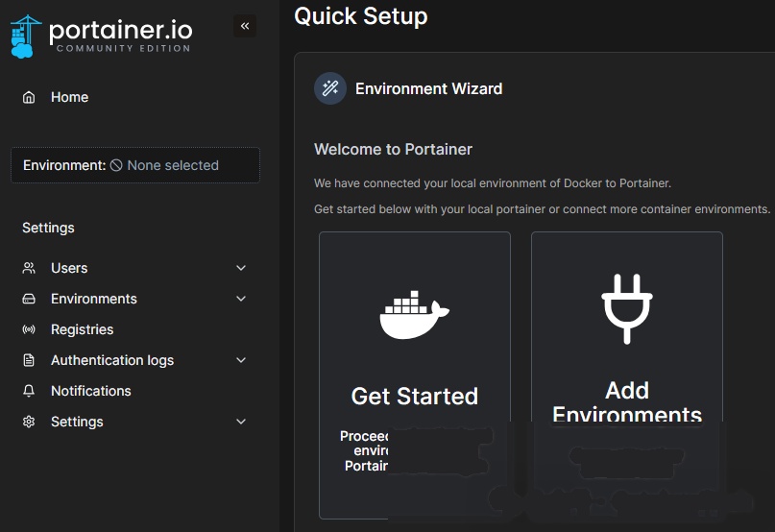Click the plug icon for Add Environments
This screenshot has height=532, width=775.
[x=627, y=309]
